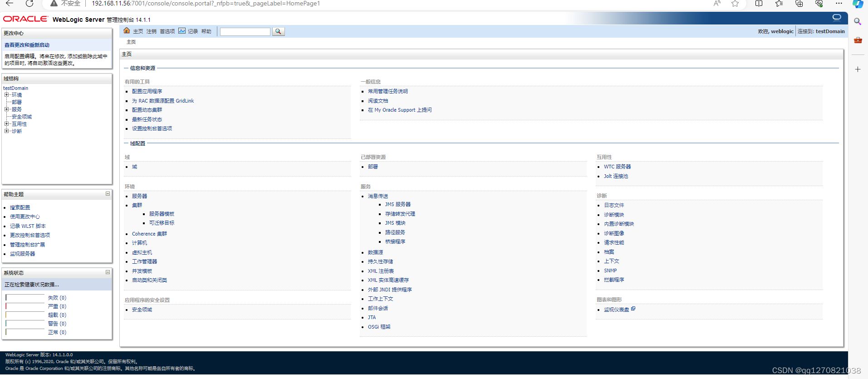The height and width of the screenshot is (379, 868).
Task: Click the Oracle logo in header
Action: tap(25, 19)
